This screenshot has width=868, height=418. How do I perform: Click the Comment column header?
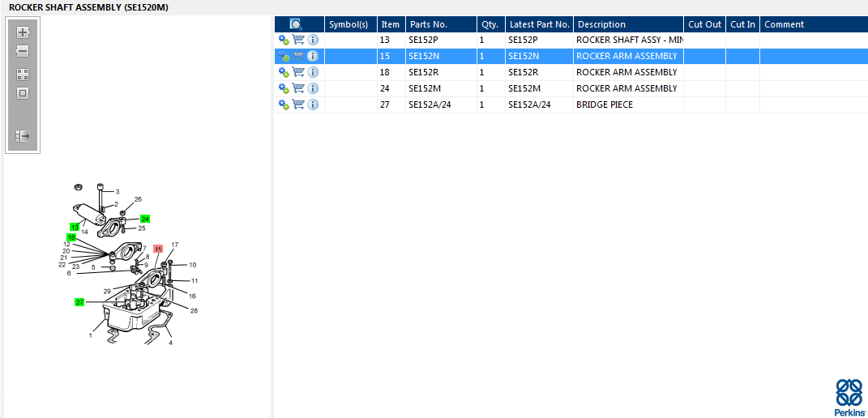[814, 24]
